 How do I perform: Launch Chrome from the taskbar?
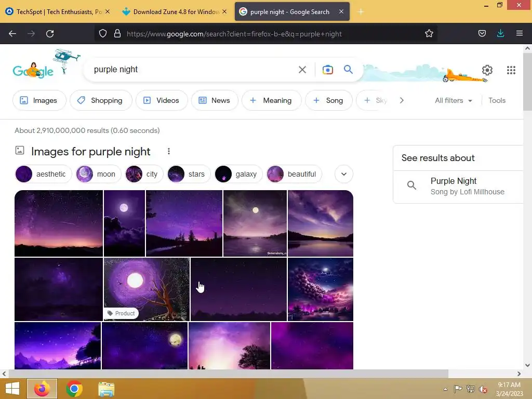click(74, 389)
